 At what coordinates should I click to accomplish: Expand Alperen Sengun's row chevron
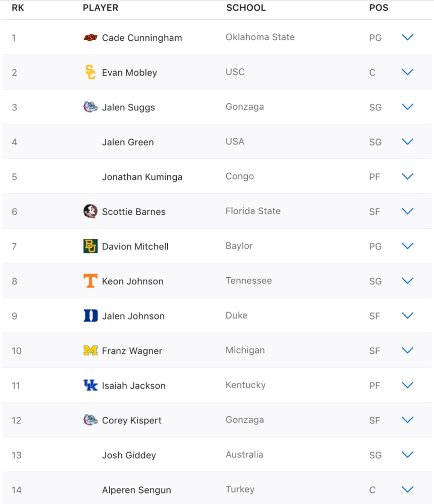coord(407,489)
